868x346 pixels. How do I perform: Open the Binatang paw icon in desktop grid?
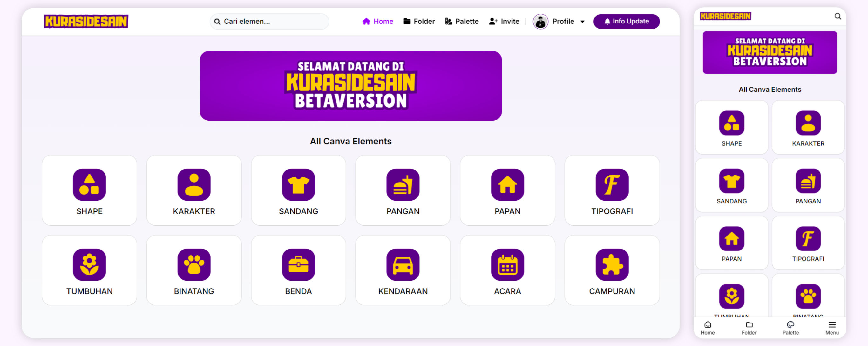pos(194,264)
